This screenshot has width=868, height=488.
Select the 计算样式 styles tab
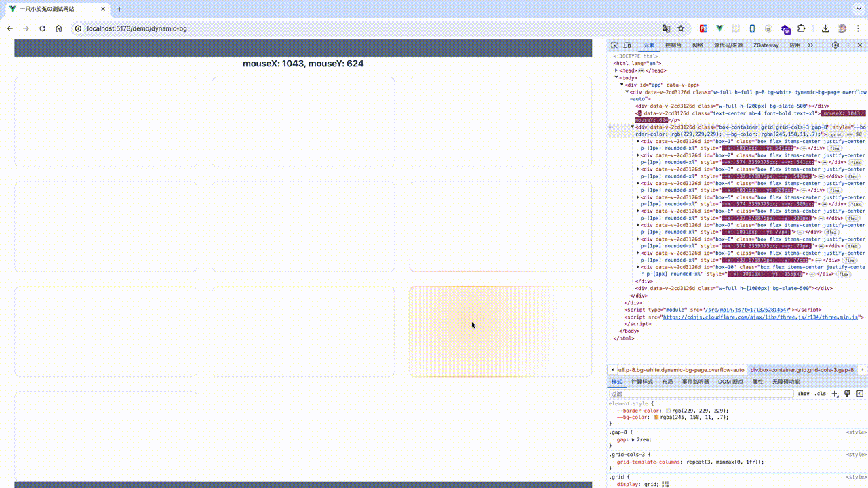(x=642, y=382)
